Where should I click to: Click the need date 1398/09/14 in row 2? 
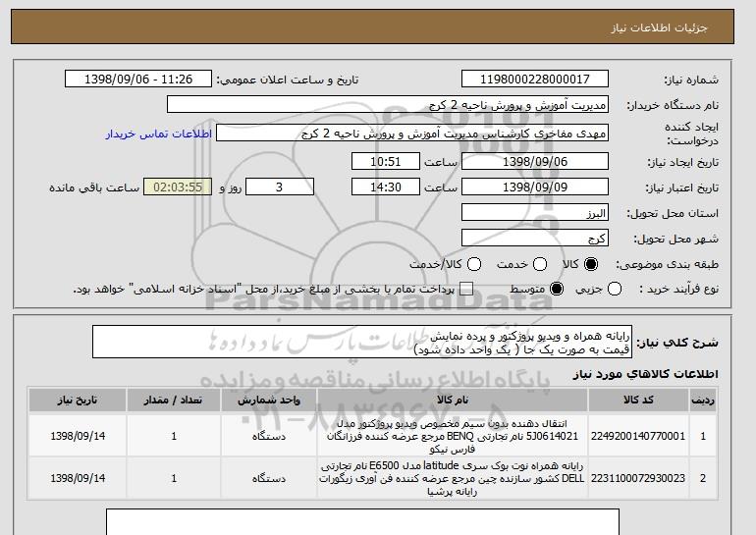pos(78,478)
